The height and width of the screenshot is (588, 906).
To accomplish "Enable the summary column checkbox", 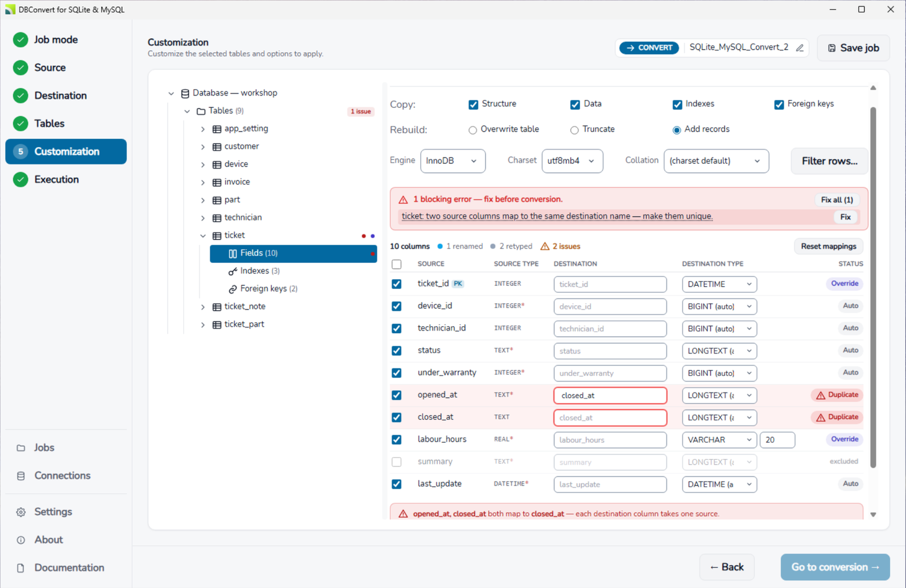I will coord(397,462).
